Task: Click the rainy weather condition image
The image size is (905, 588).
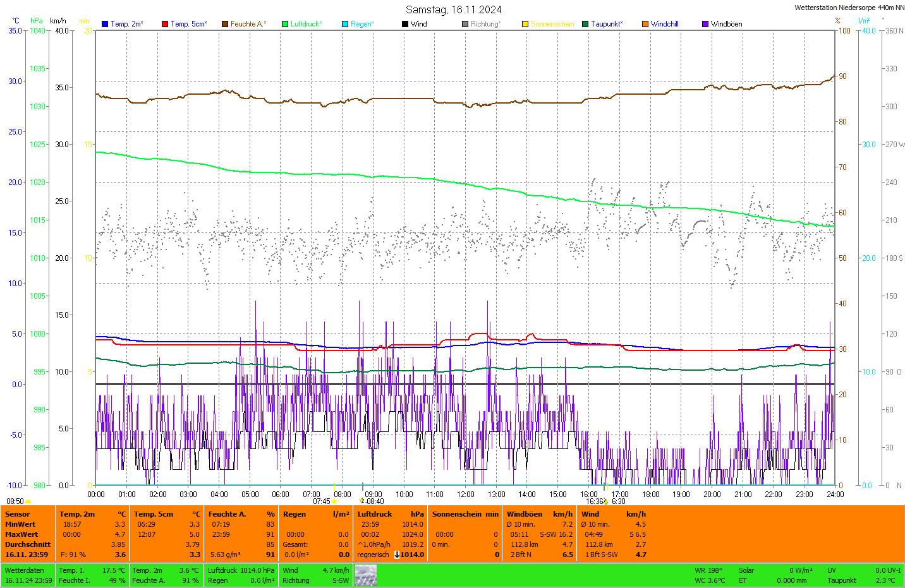Action: [x=365, y=575]
